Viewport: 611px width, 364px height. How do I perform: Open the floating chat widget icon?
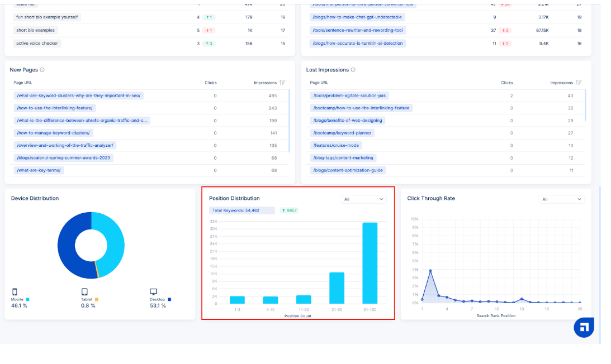[584, 328]
